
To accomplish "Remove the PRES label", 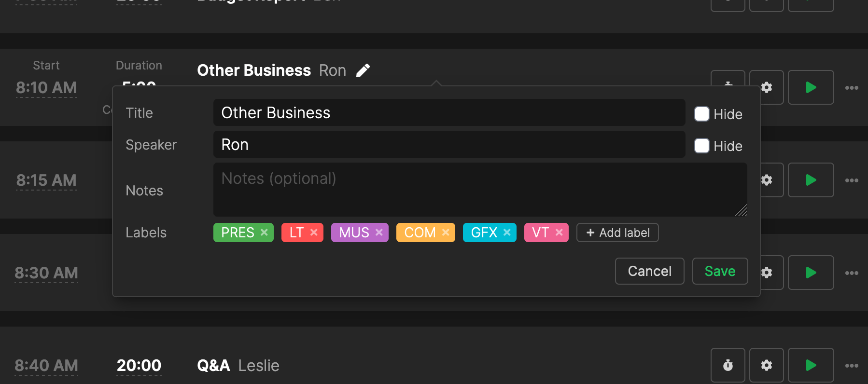I will coord(264,233).
